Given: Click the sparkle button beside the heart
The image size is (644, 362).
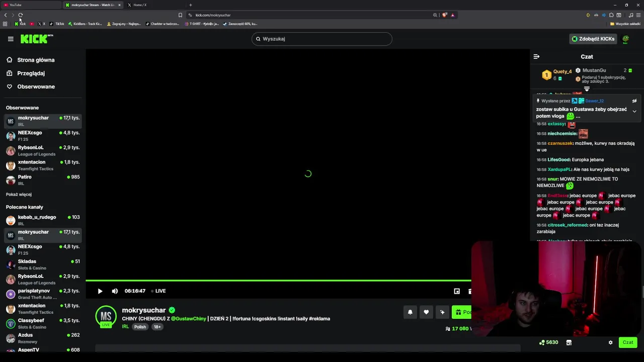Looking at the screenshot, I should pos(442,312).
